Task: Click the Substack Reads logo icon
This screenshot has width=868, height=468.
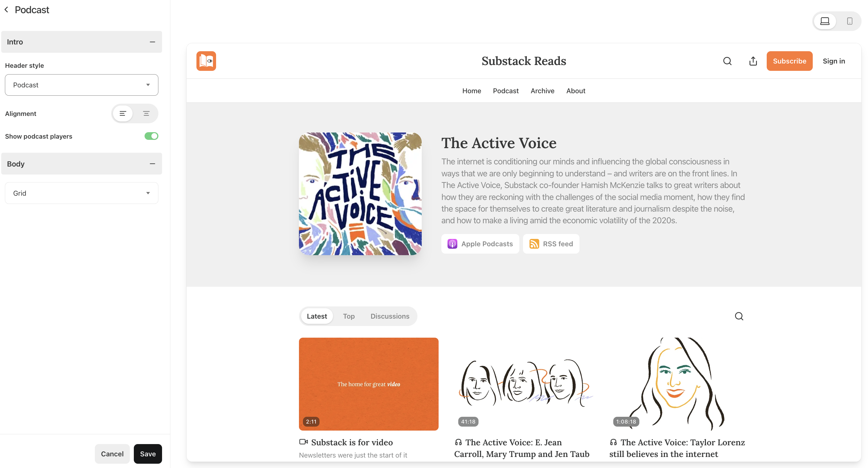Action: pos(206,61)
